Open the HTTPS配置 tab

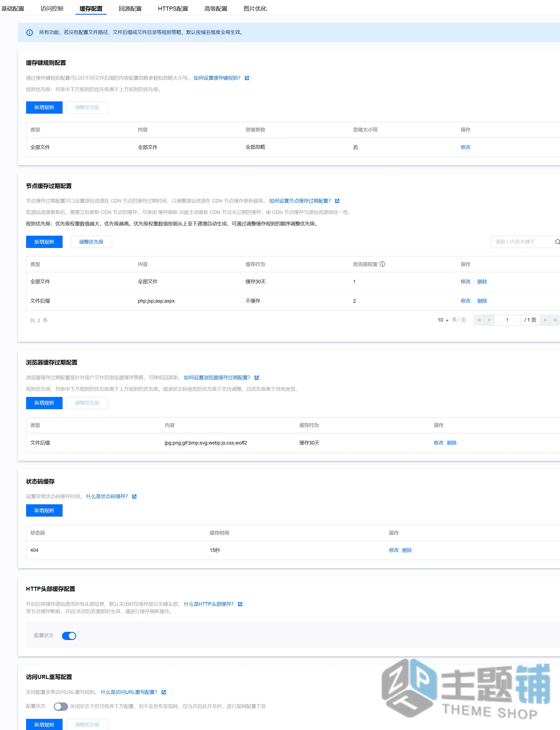173,9
